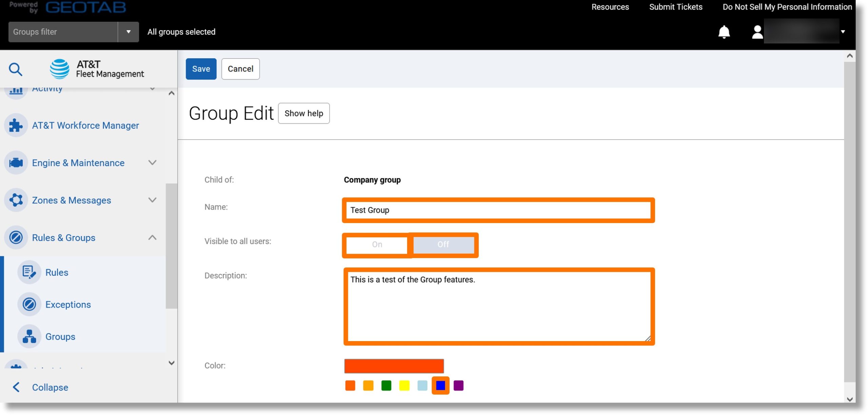
Task: Click the user profile avatar icon
Action: click(x=757, y=32)
